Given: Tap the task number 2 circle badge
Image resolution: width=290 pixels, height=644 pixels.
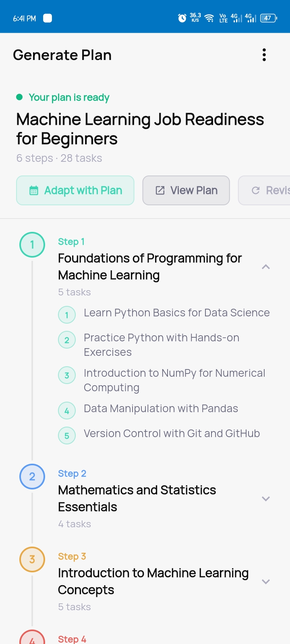Looking at the screenshot, I should tap(67, 340).
